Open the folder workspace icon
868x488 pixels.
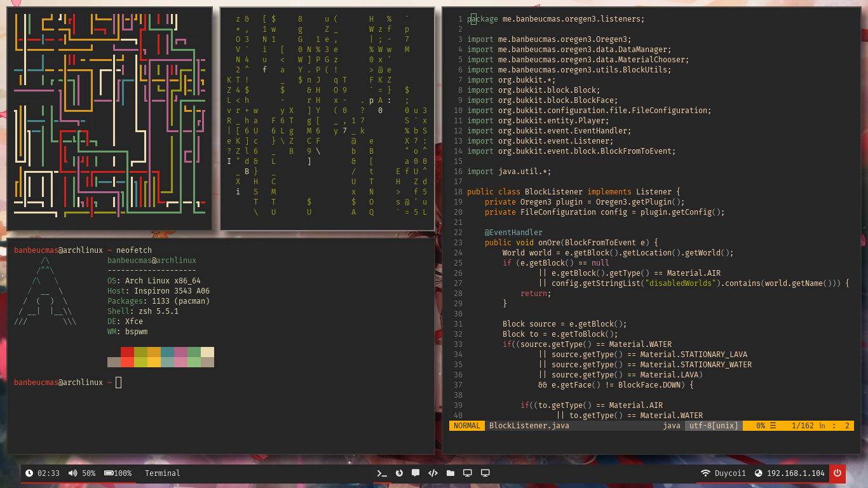(451, 473)
